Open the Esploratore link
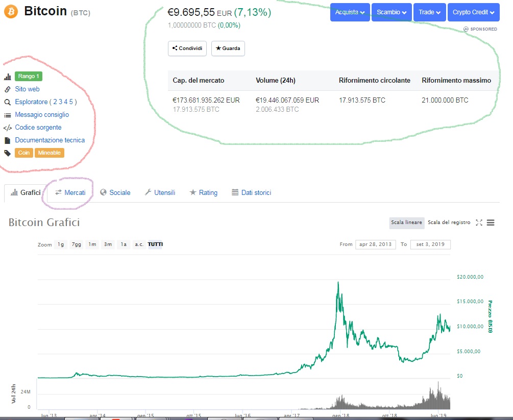This screenshot has width=513, height=420. (x=32, y=102)
